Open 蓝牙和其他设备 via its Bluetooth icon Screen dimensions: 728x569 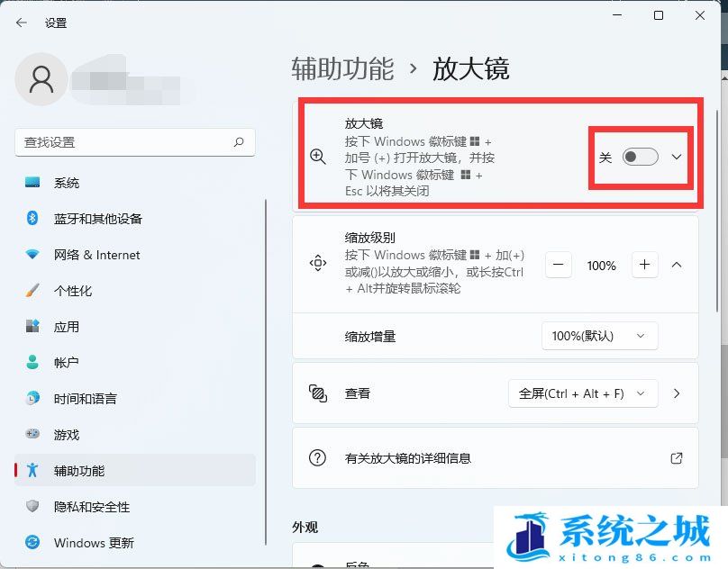click(32, 219)
